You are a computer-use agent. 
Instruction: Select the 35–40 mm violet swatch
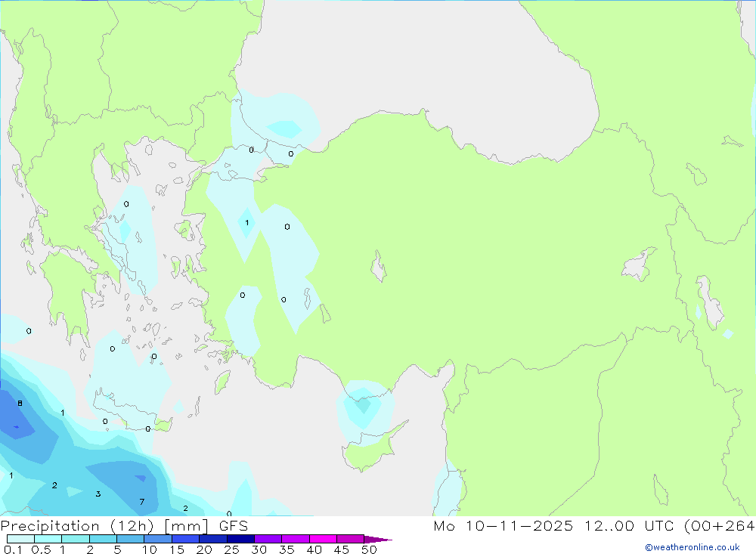click(x=296, y=539)
